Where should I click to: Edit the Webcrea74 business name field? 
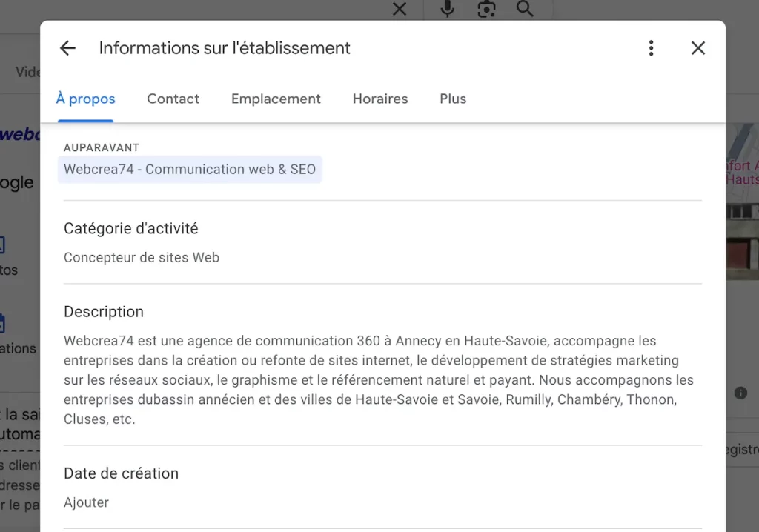(190, 169)
